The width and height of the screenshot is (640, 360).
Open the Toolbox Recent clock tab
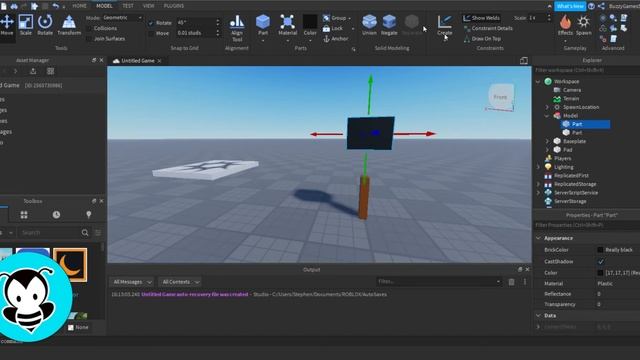(x=56, y=215)
